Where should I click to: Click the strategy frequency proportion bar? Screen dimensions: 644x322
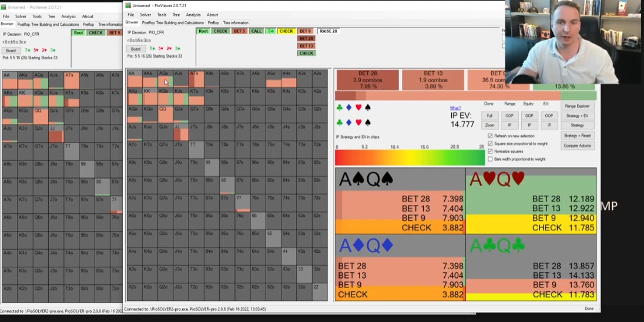[x=466, y=96]
